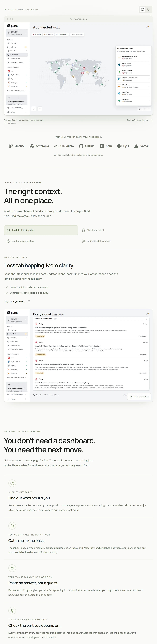Open Watchlist in incident feed sidebar
Viewport: 157px width, 644px height.
(17, 338)
